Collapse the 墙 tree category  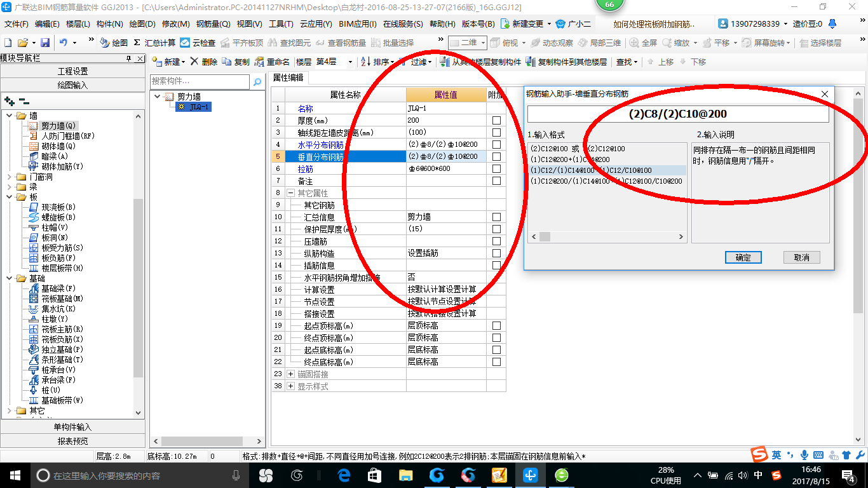point(10,116)
